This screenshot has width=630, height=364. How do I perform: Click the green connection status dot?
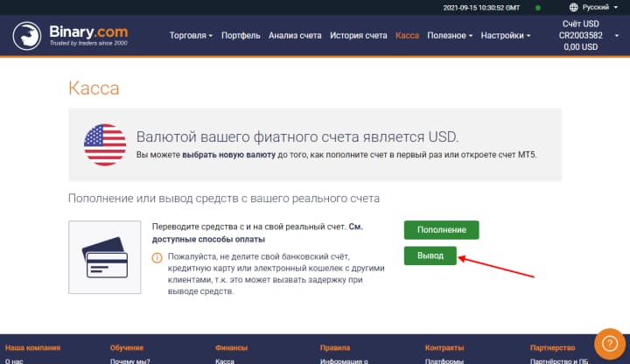tap(538, 8)
